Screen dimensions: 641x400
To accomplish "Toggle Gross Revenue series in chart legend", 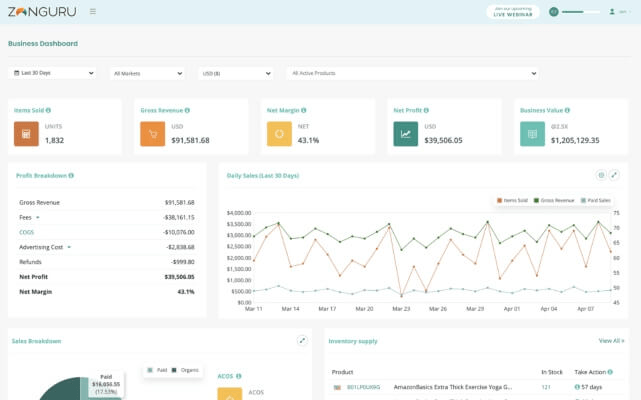I will (x=554, y=200).
